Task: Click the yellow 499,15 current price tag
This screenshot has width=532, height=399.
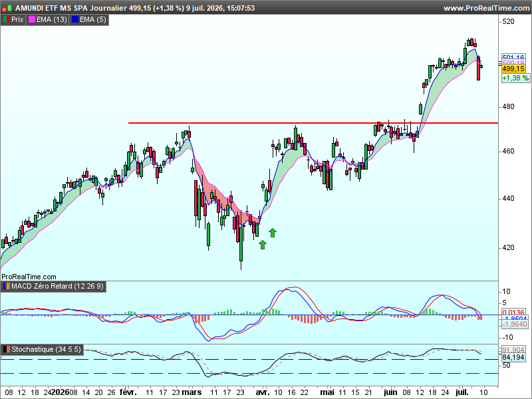Action: tap(513, 69)
